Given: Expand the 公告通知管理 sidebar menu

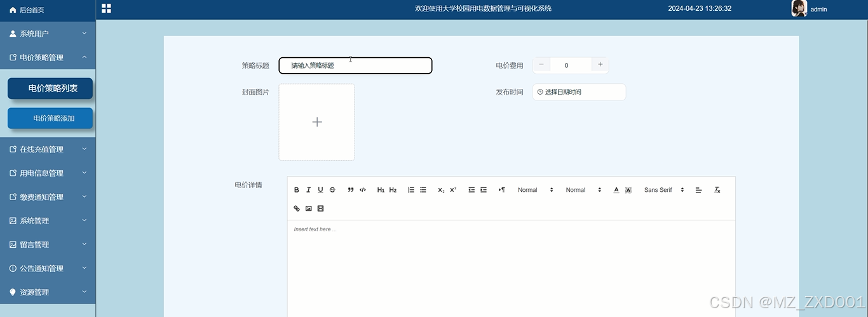Looking at the screenshot, I should (x=48, y=268).
